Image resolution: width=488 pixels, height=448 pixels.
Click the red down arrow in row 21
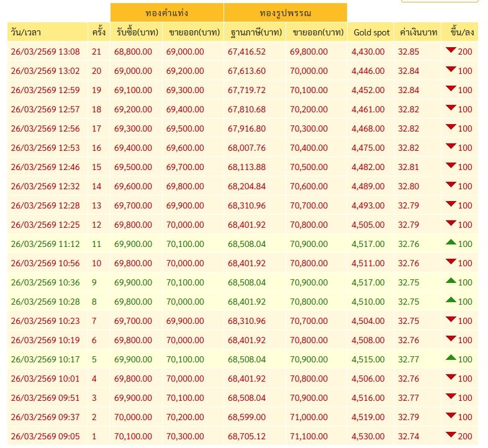click(x=451, y=50)
